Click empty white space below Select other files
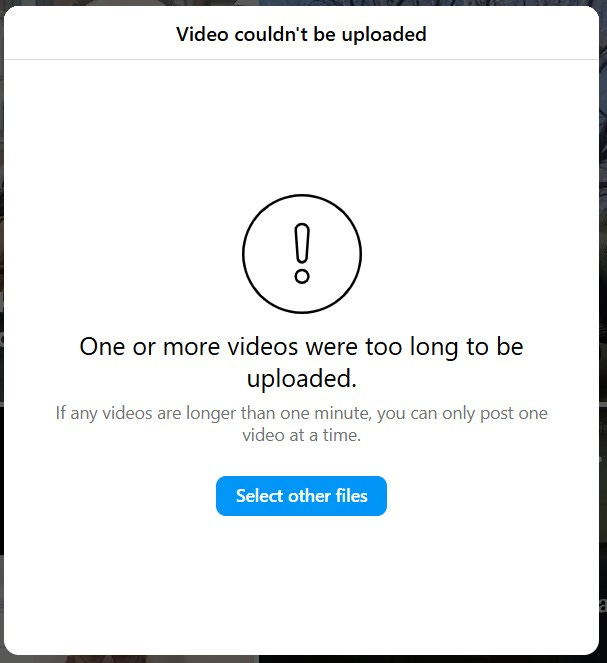This screenshot has height=663, width=607. coord(301,584)
